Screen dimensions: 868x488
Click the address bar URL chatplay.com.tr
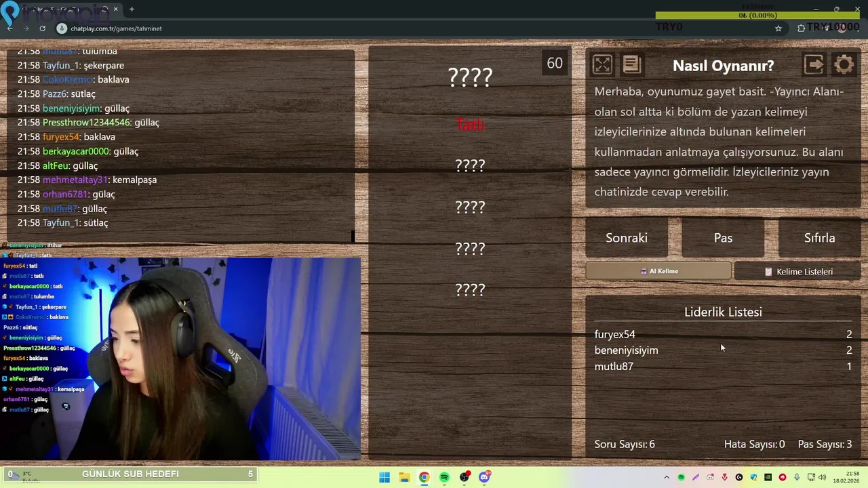click(116, 28)
